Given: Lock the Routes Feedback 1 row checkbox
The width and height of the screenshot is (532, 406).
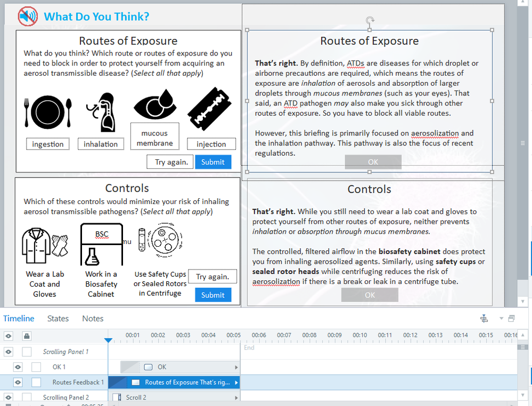Looking at the screenshot, I should click(36, 382).
